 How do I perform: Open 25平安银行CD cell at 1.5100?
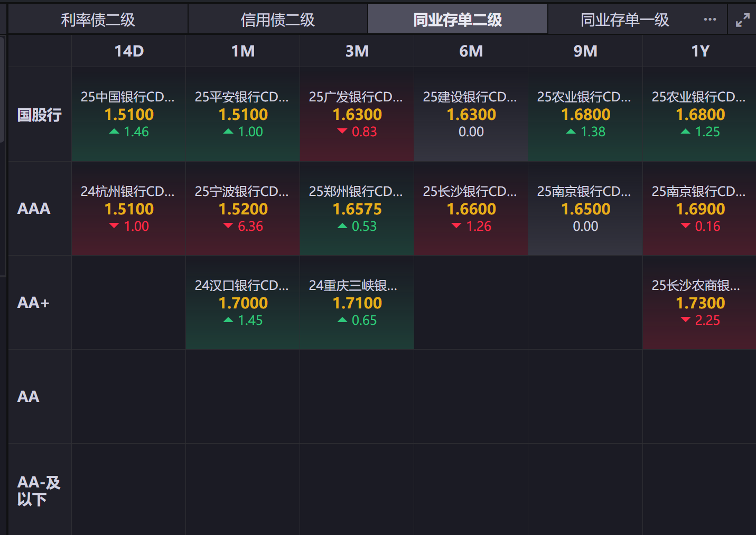[243, 114]
